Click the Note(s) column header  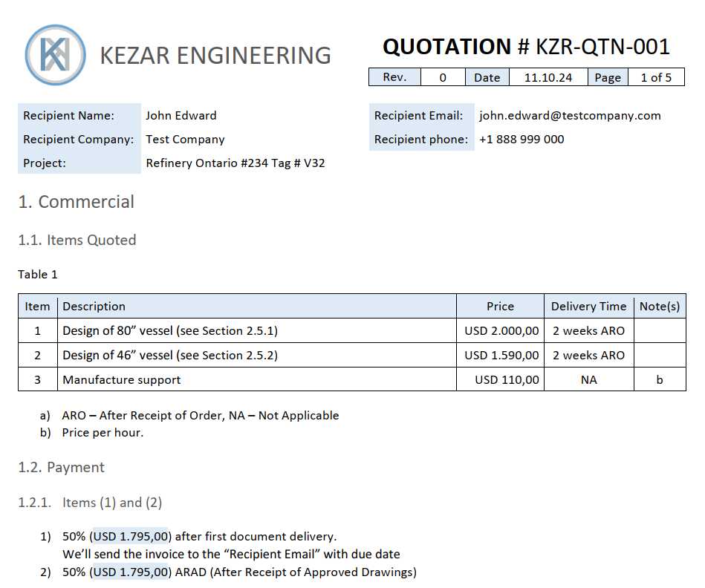[660, 307]
